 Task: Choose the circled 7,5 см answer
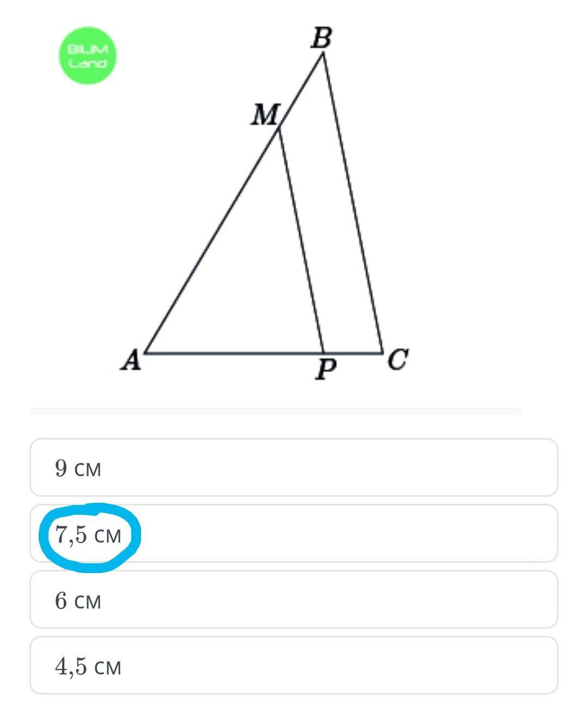click(x=294, y=533)
